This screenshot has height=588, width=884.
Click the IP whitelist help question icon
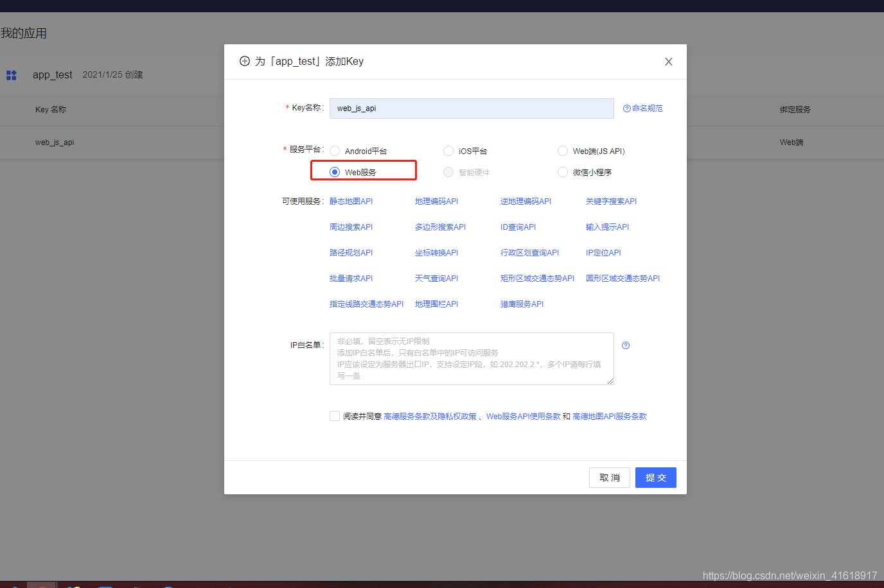pyautogui.click(x=626, y=345)
